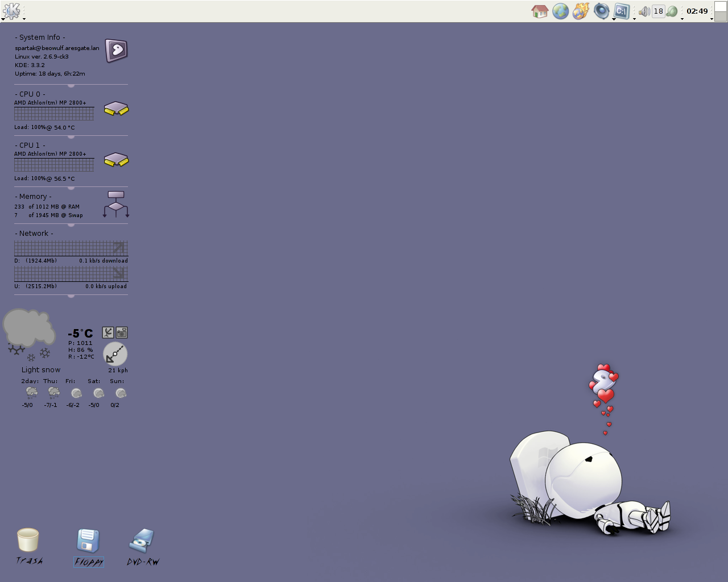This screenshot has width=728, height=582.
Task: Launch the C:\ terminal icon
Action: click(622, 11)
